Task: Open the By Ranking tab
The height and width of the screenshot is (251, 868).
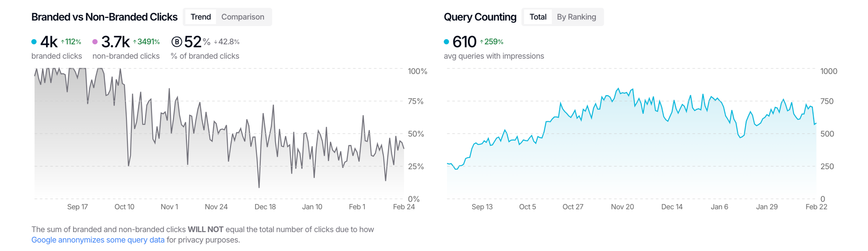Action: click(576, 17)
